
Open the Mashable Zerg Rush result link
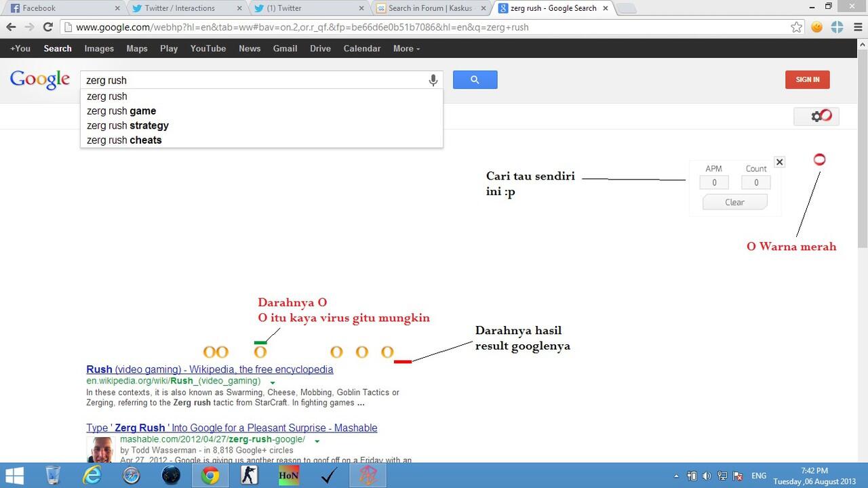click(x=232, y=428)
